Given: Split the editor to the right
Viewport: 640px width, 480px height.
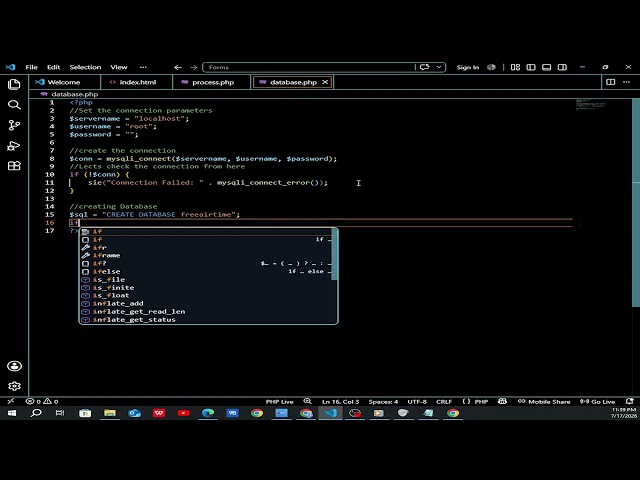Looking at the screenshot, I should (x=610, y=82).
